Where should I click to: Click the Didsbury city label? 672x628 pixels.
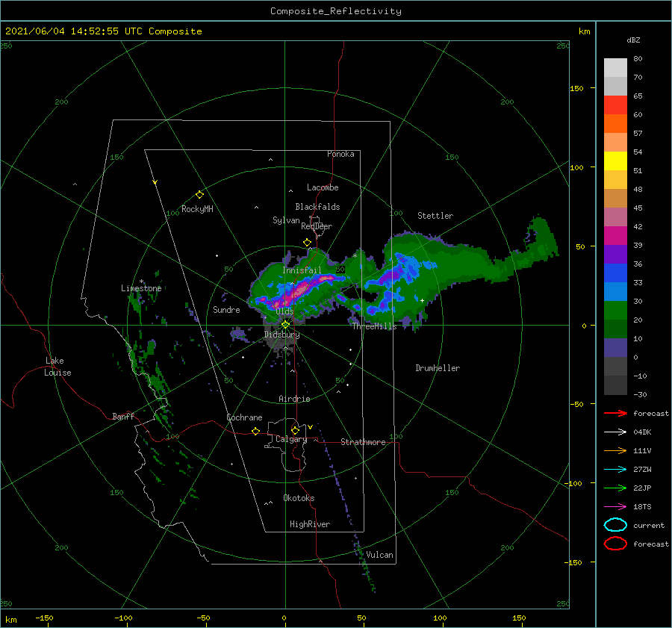(x=281, y=335)
